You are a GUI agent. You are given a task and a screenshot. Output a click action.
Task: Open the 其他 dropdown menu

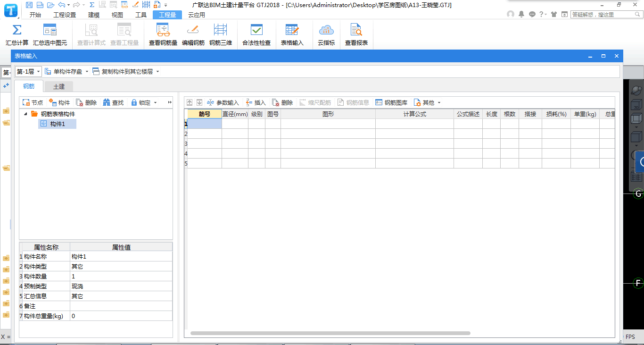coord(427,102)
